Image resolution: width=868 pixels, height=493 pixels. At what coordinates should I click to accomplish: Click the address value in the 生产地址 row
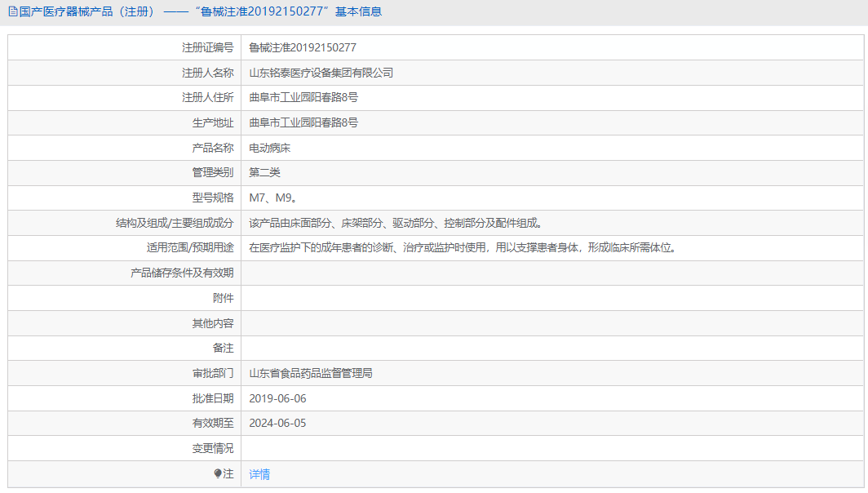[303, 122]
